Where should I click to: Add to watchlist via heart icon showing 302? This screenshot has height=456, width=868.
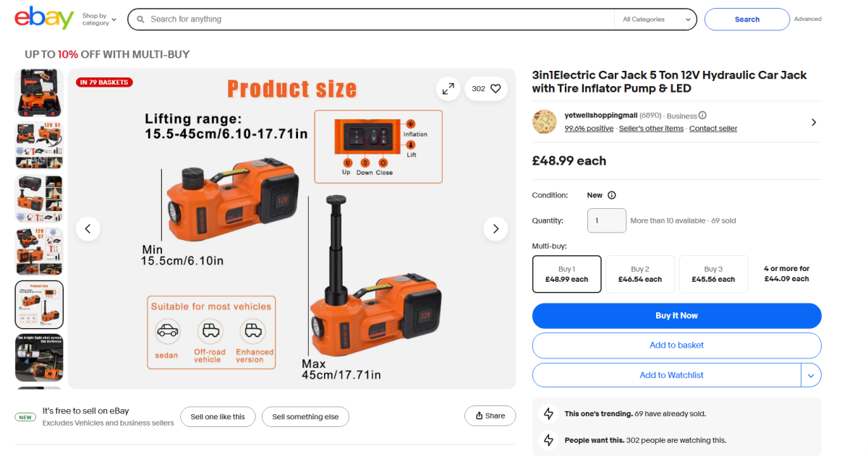click(486, 88)
